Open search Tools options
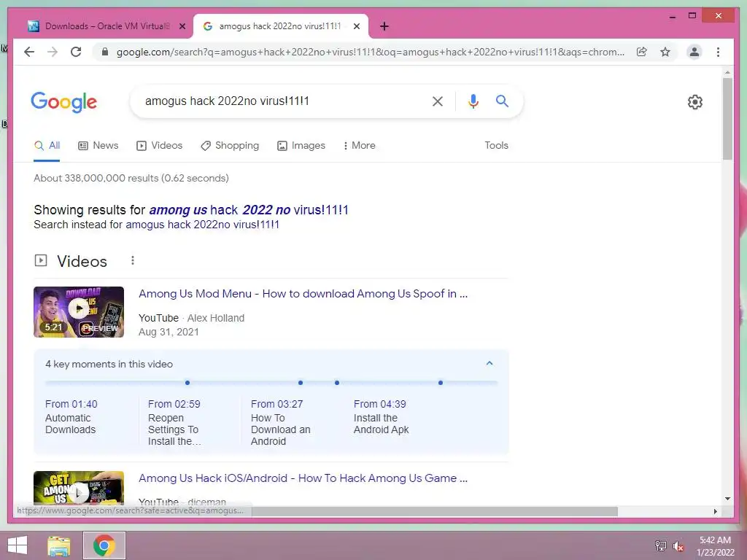 [496, 146]
